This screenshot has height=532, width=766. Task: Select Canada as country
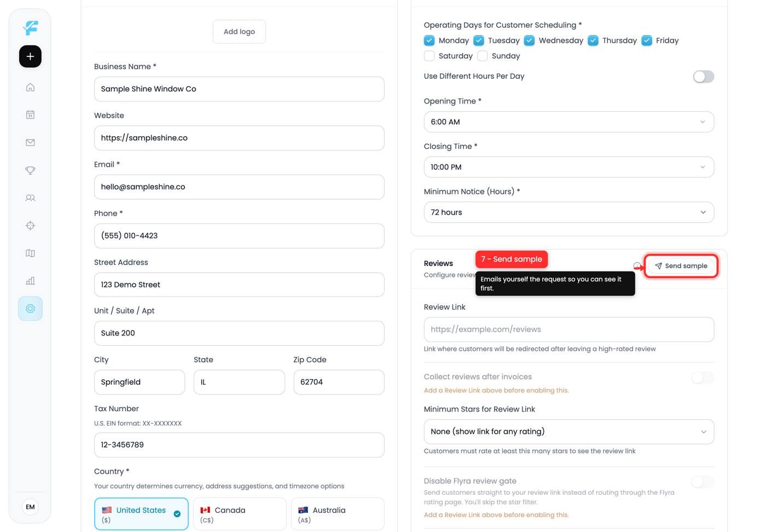(240, 514)
